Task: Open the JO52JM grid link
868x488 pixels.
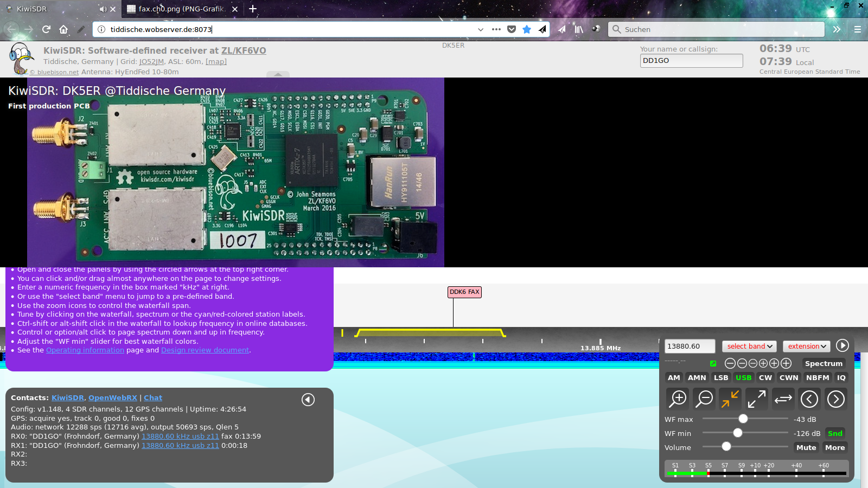Action: pos(151,62)
